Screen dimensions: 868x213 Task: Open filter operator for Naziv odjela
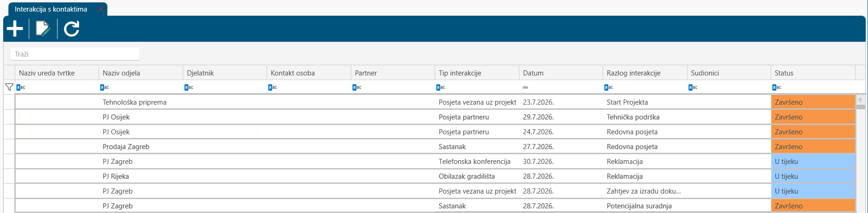point(105,87)
